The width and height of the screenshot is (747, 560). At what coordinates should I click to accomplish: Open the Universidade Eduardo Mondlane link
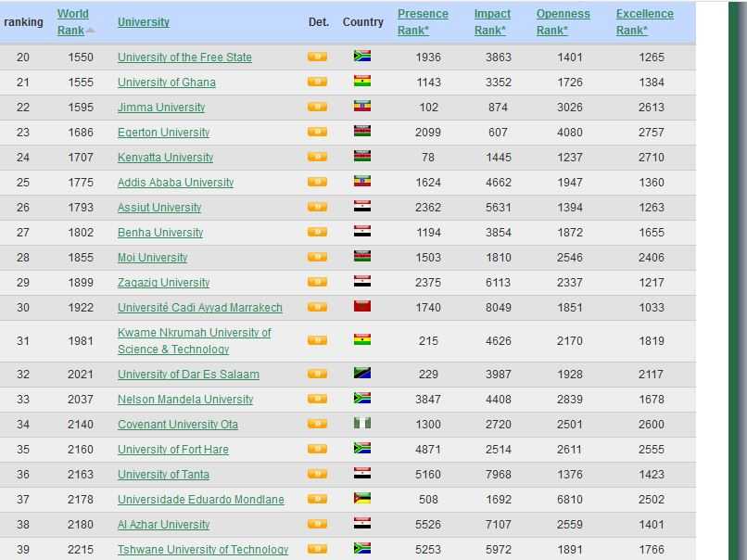point(200,500)
